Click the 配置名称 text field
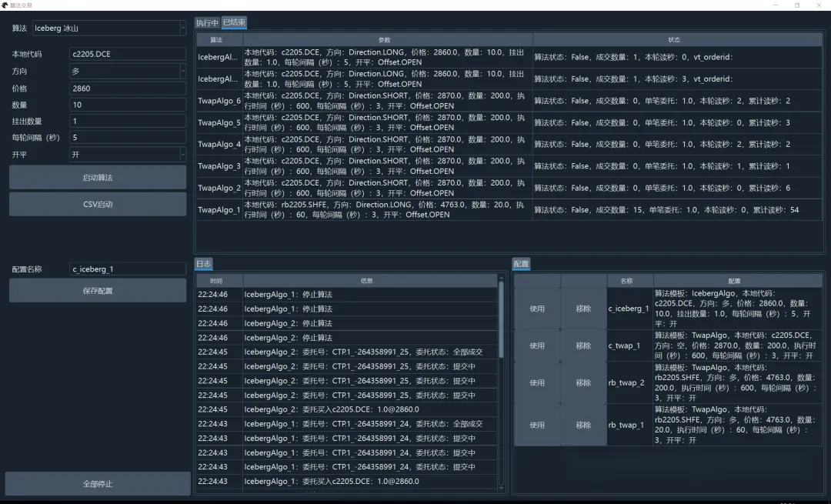831x504 pixels. [128, 269]
